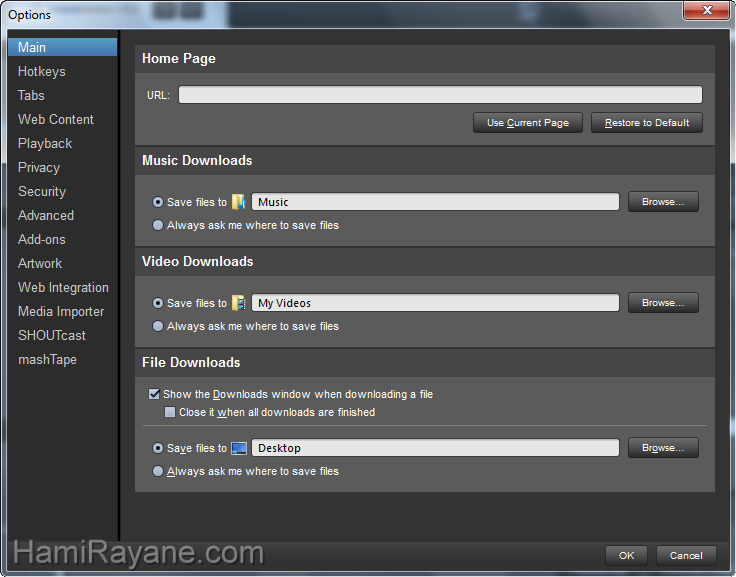Enable Close it when downloads finished
The width and height of the screenshot is (736, 577).
170,412
